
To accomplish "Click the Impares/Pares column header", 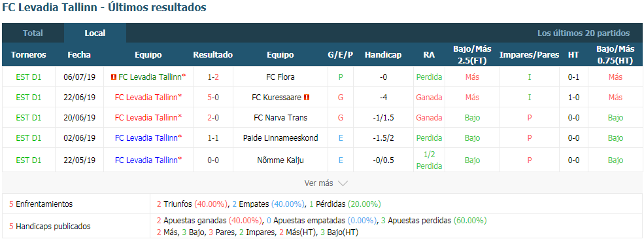I will click(530, 55).
